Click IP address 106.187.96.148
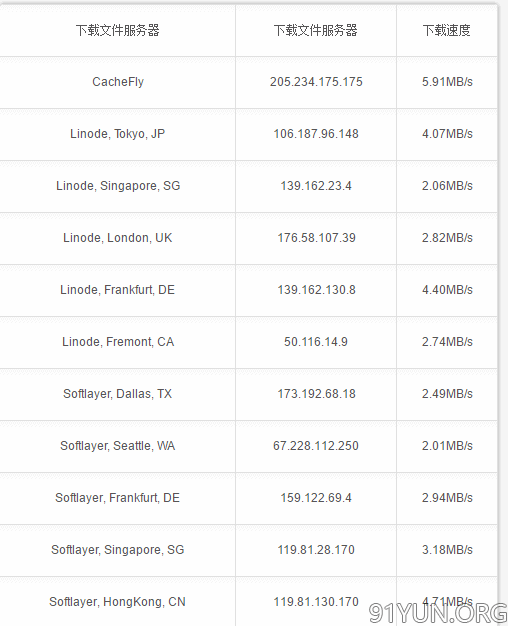The image size is (508, 626). [x=316, y=134]
